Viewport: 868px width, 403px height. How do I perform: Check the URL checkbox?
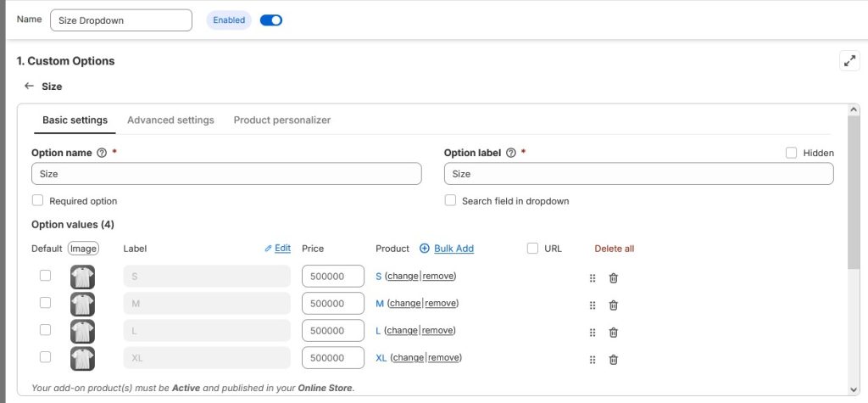coord(532,249)
